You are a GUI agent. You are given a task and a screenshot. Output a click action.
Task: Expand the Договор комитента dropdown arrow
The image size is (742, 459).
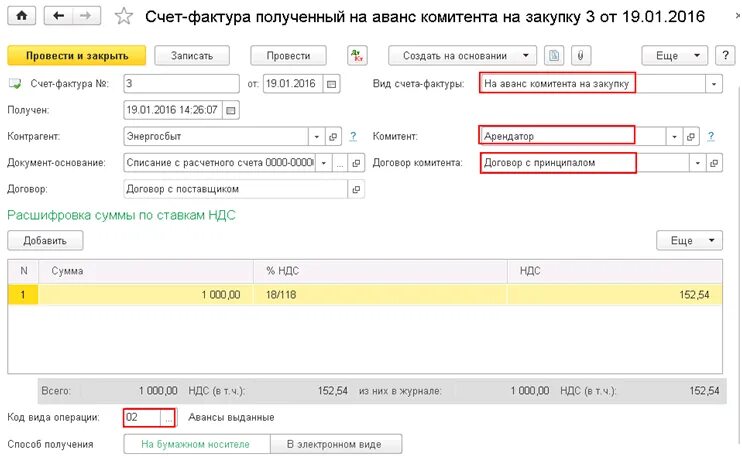(x=697, y=163)
